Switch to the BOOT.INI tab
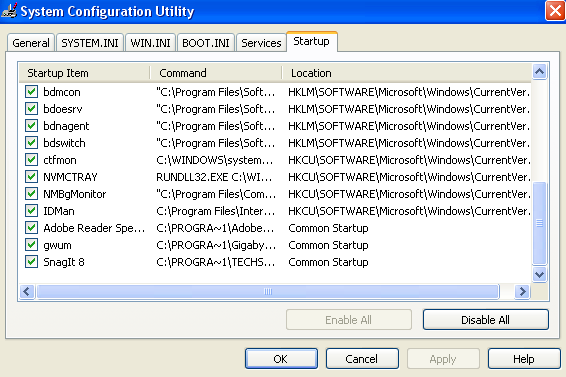Viewport: 566px width, 377px height. pos(206,43)
